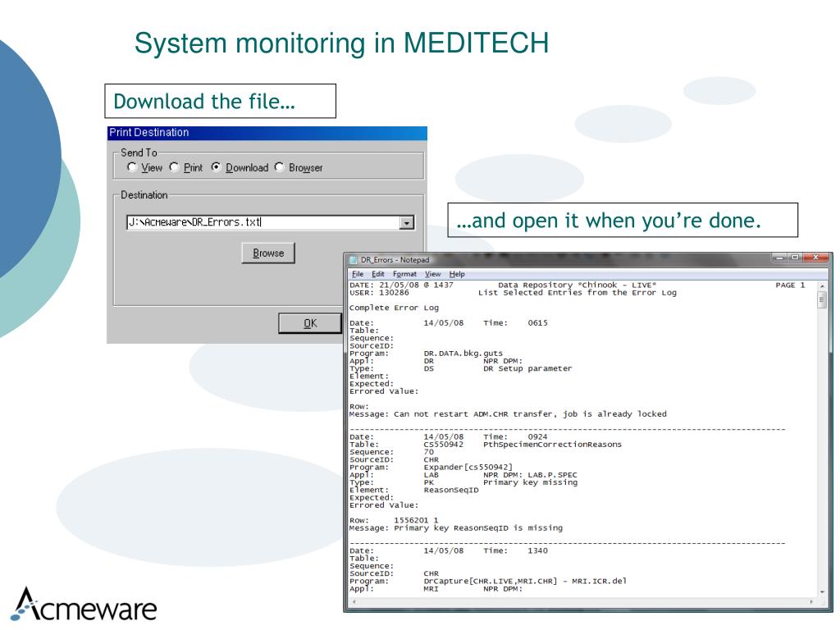Confirm with the OK button

click(310, 323)
